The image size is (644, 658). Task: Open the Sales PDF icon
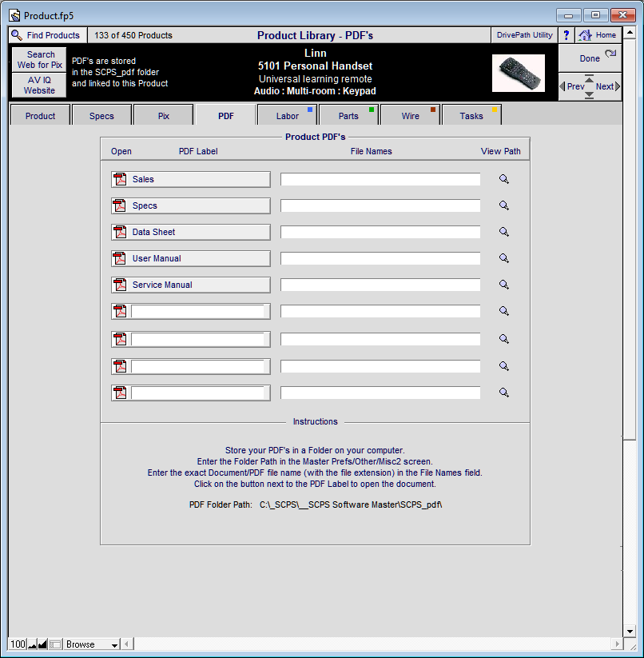point(121,179)
